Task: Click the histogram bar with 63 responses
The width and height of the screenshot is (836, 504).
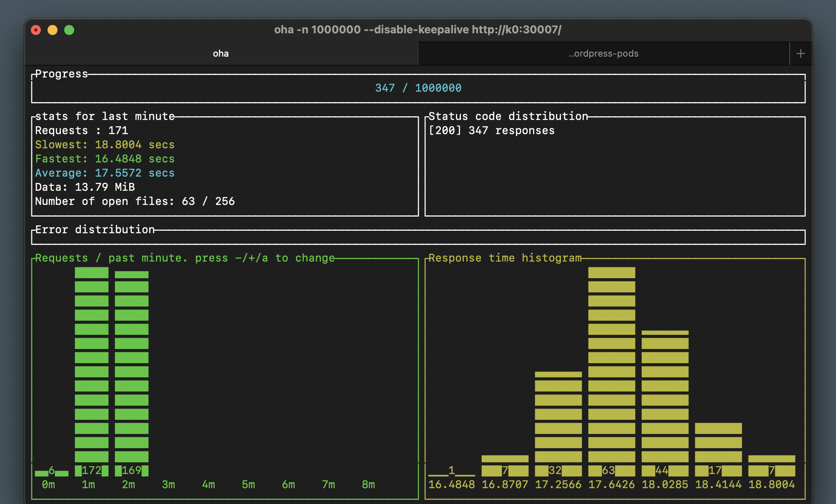Action: [612, 372]
